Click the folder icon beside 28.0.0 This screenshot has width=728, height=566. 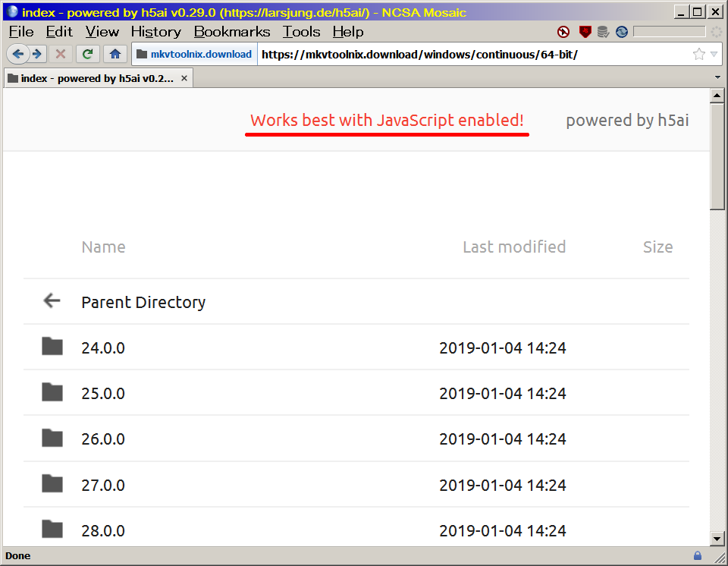point(52,529)
